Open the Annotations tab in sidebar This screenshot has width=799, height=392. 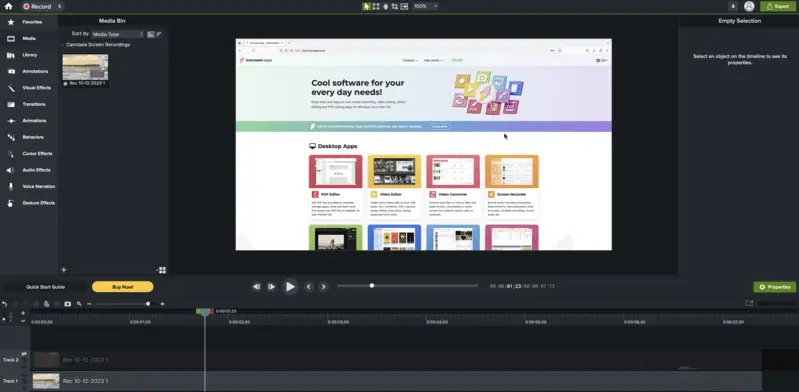click(29, 71)
